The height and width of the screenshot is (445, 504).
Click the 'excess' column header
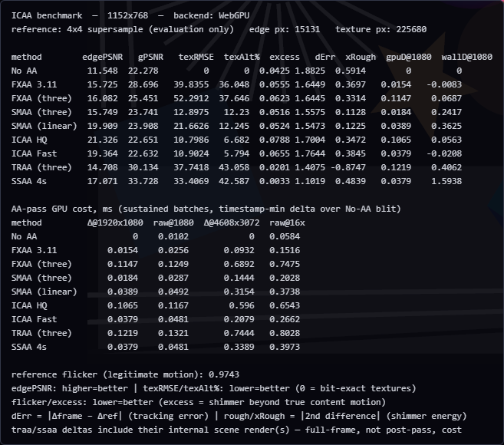pyautogui.click(x=285, y=57)
